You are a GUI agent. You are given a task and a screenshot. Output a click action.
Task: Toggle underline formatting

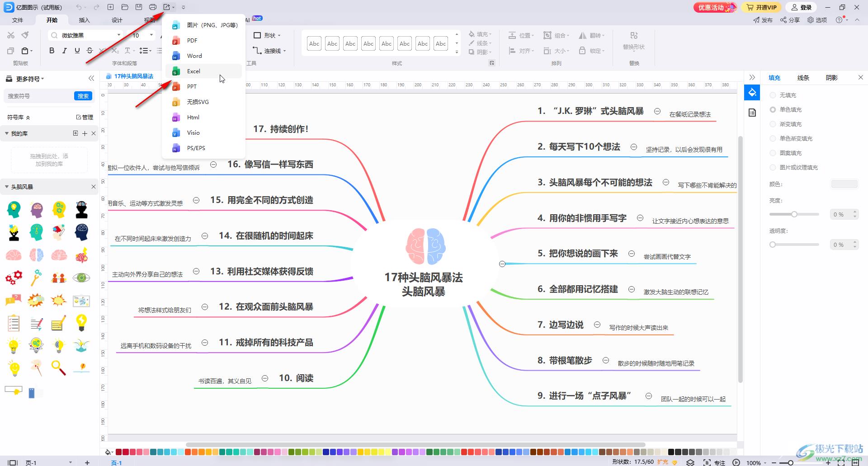click(x=77, y=51)
